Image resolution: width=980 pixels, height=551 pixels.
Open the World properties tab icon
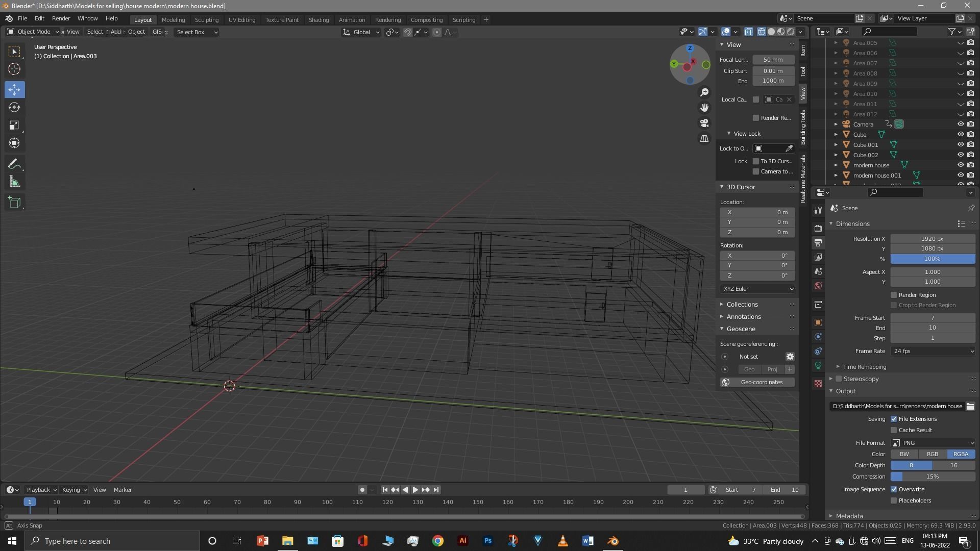tap(818, 286)
